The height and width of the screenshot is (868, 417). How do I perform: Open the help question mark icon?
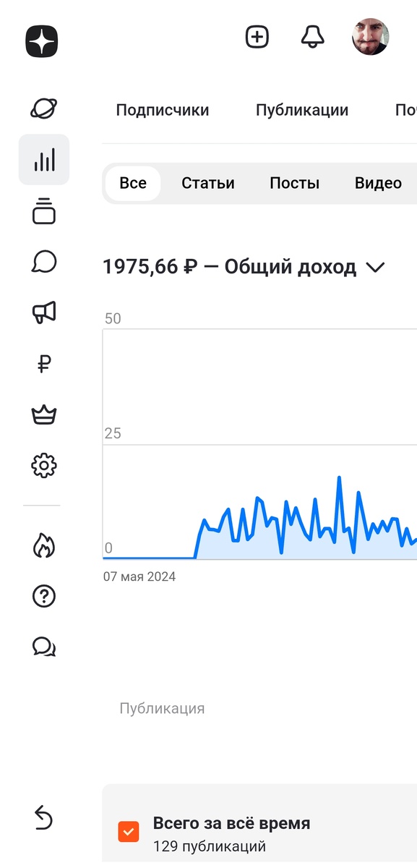point(43,596)
